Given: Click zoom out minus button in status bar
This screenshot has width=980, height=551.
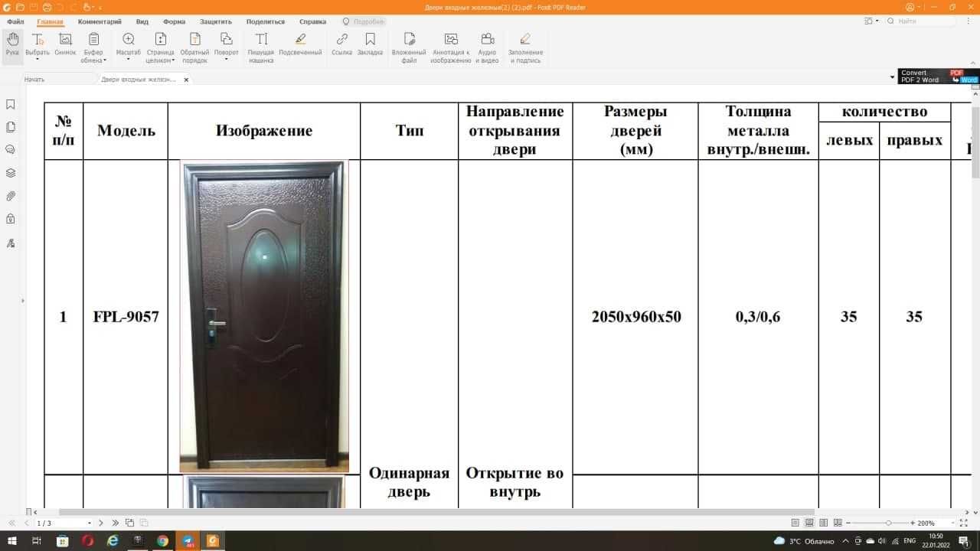Looking at the screenshot, I should 848,523.
